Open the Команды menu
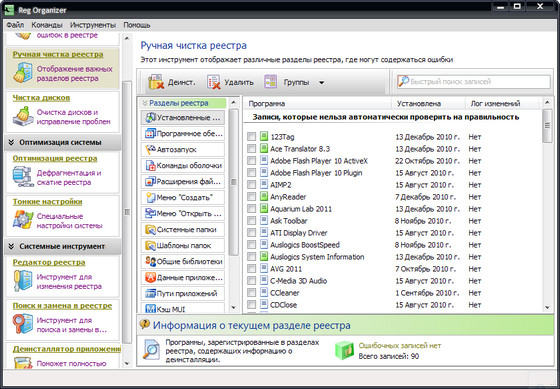Image resolution: width=560 pixels, height=389 pixels. click(47, 25)
